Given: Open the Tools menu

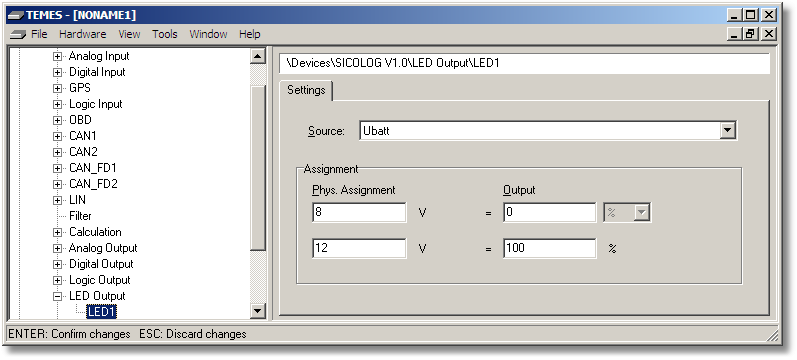Looking at the screenshot, I should pyautogui.click(x=165, y=34).
